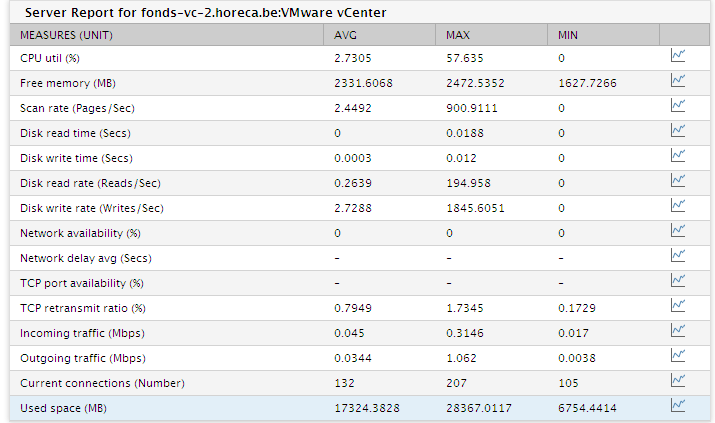Click the CPU util max value 57.635
This screenshot has width=715, height=423.
click(x=465, y=58)
